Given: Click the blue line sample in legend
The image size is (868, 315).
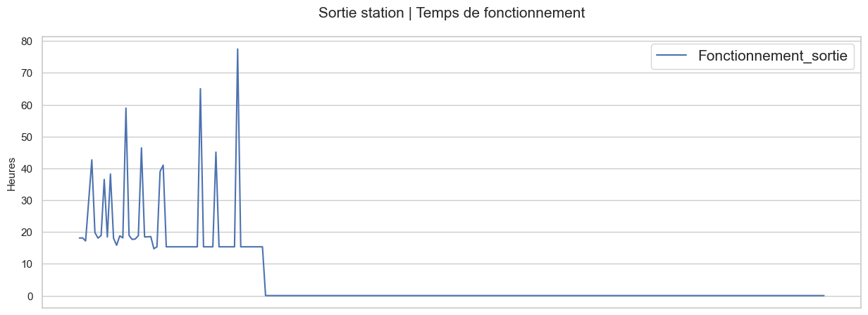Looking at the screenshot, I should (x=671, y=56).
